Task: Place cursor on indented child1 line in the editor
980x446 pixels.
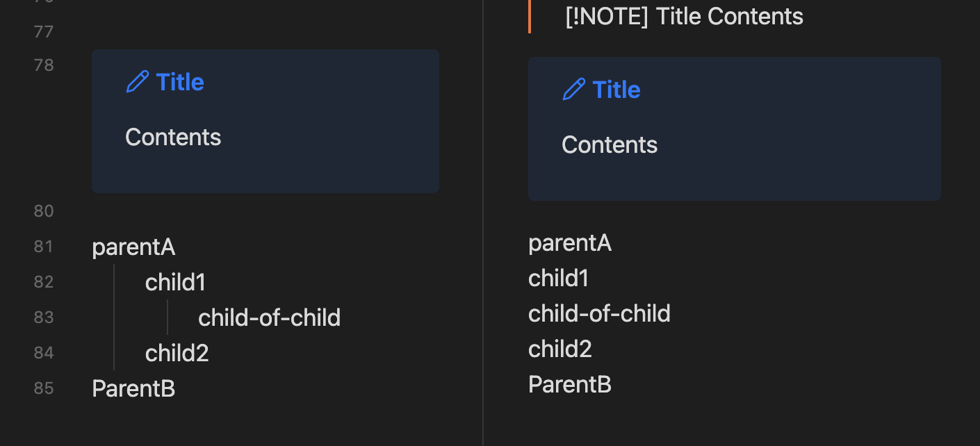Action: click(175, 283)
